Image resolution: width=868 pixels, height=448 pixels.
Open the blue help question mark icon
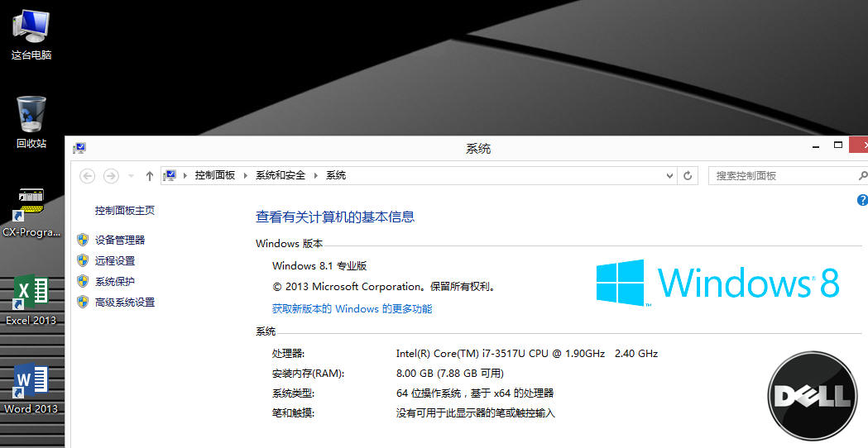(x=862, y=200)
